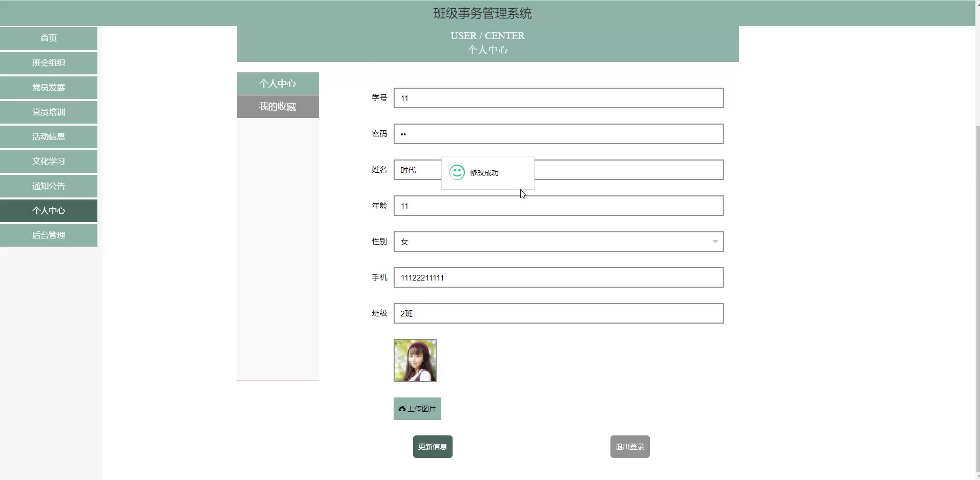980x480 pixels.
Task: Navigate to 文化学习
Action: click(49, 161)
